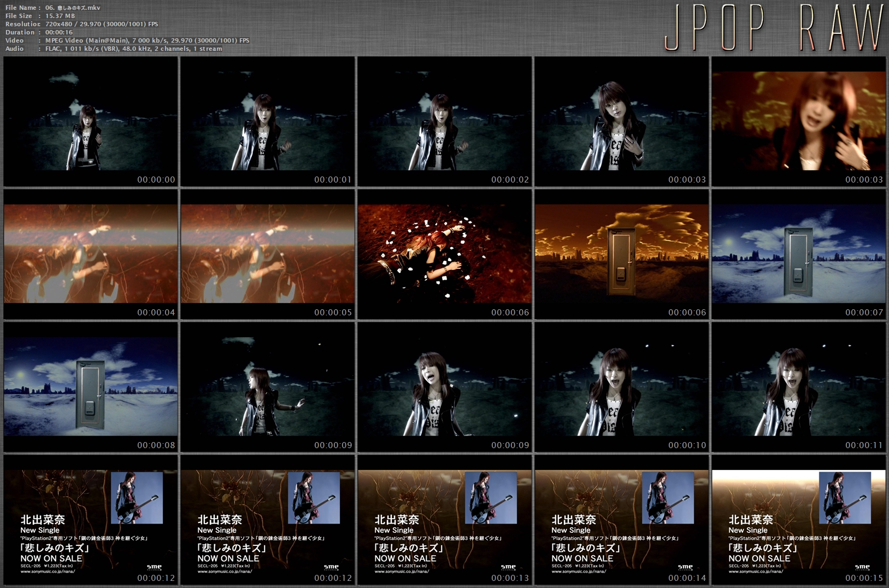Select the Now On Sale frame stamped 00:00:13
The width and height of the screenshot is (889, 588).
tap(445, 520)
